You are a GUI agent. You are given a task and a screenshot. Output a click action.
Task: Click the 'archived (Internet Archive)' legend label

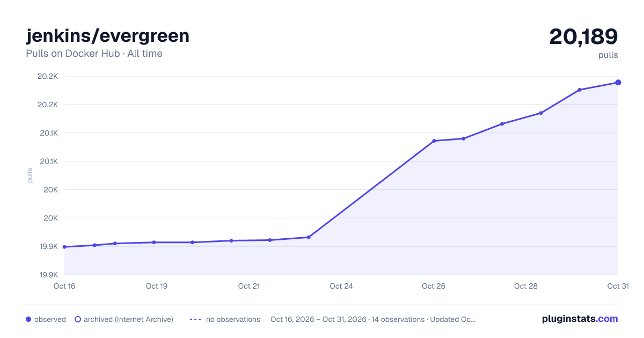tap(128, 319)
